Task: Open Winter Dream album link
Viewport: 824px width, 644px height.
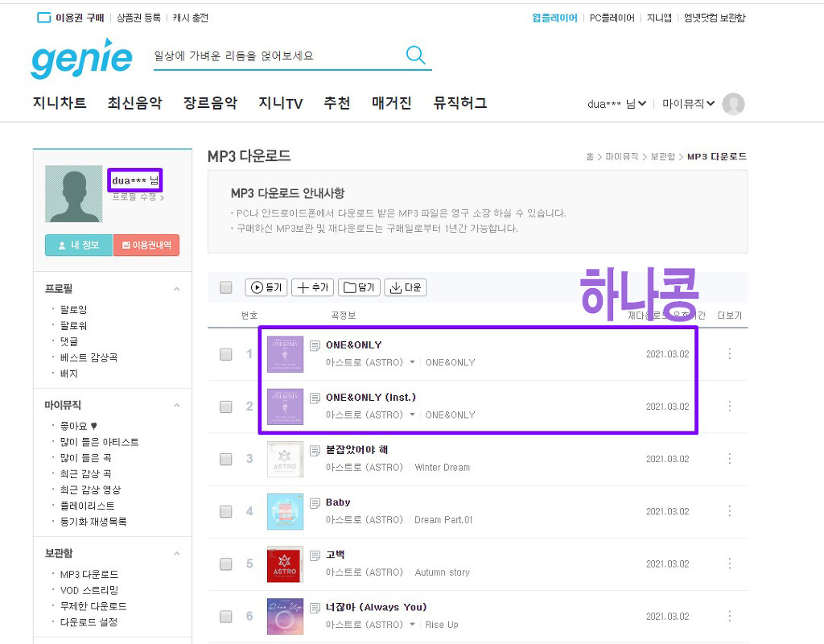Action: click(442, 468)
